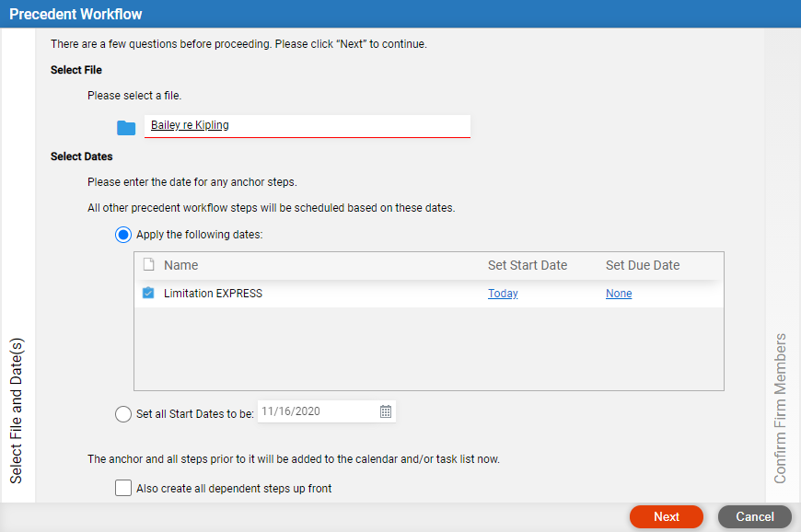Select Apply the following dates radio button
This screenshot has height=532, width=801.
(x=123, y=235)
